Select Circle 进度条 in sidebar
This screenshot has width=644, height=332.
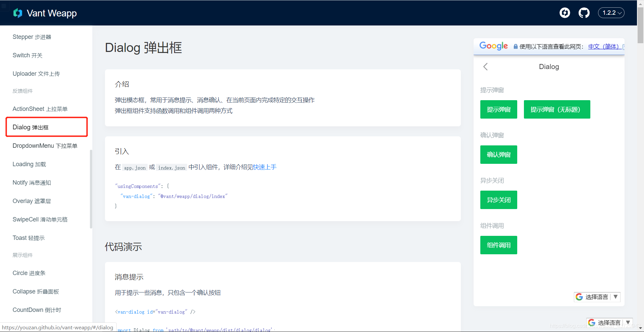pos(29,273)
